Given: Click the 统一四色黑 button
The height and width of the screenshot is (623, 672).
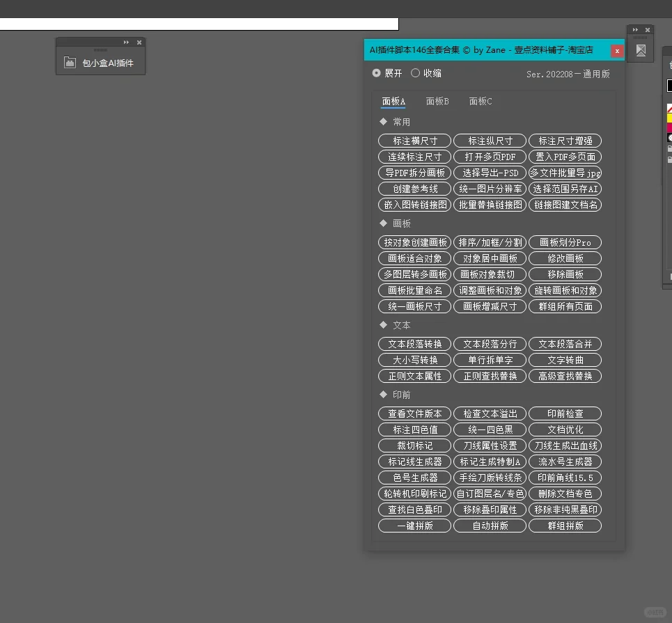Looking at the screenshot, I should tap(490, 429).
